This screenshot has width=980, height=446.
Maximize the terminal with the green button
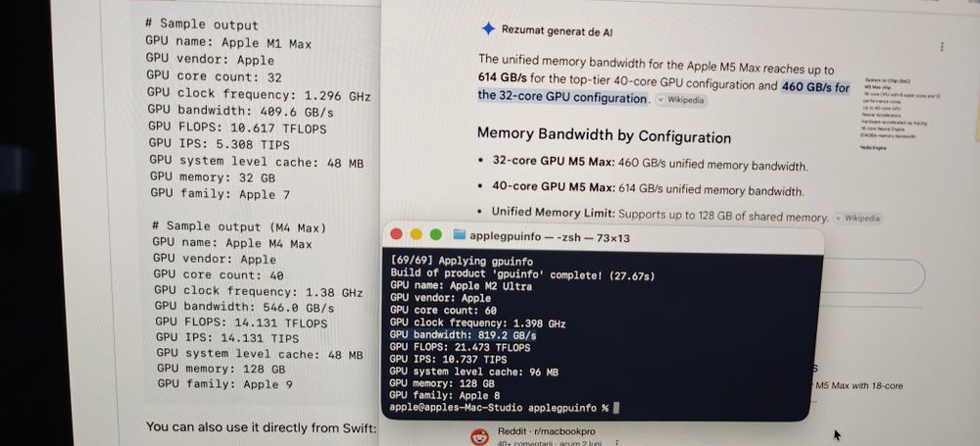[x=436, y=234]
